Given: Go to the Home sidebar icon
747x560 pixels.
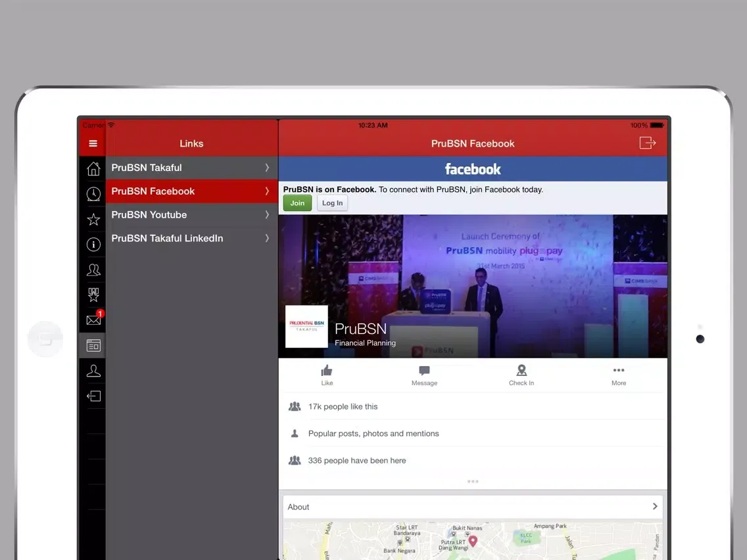Looking at the screenshot, I should point(93,168).
